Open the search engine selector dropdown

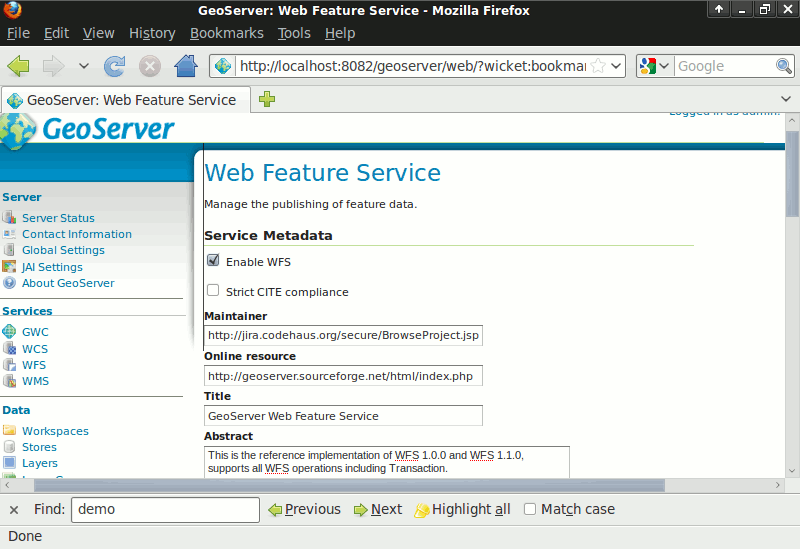(x=664, y=66)
